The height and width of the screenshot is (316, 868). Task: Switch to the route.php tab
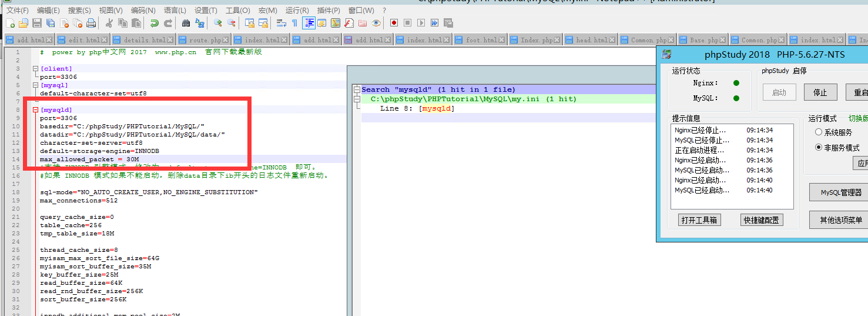pyautogui.click(x=205, y=40)
